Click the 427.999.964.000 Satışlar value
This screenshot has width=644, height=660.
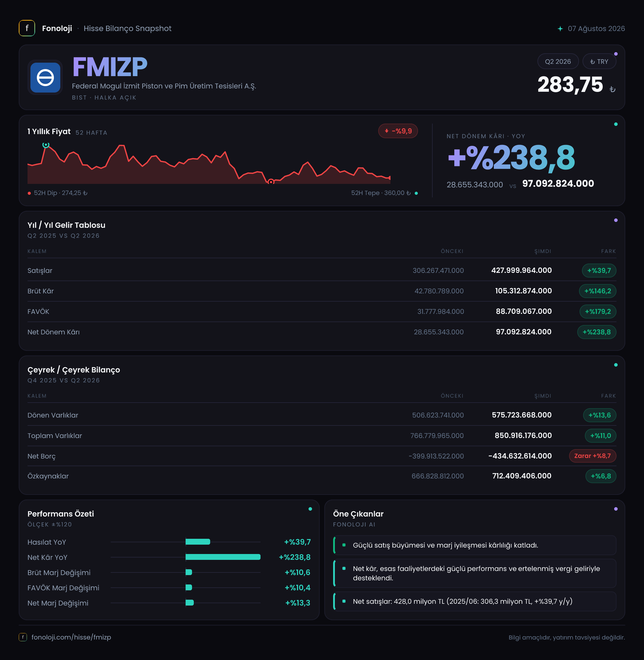pyautogui.click(x=521, y=270)
